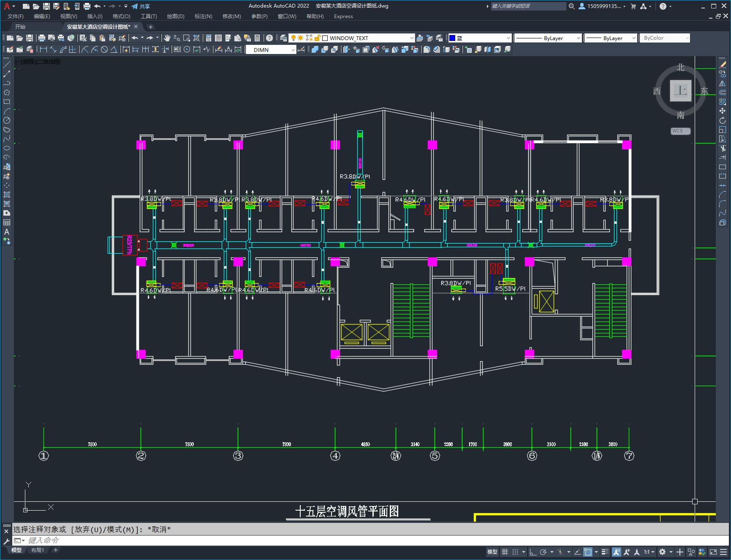Select the Circle draw tool
Screen dimensions: 731x560
click(x=7, y=120)
